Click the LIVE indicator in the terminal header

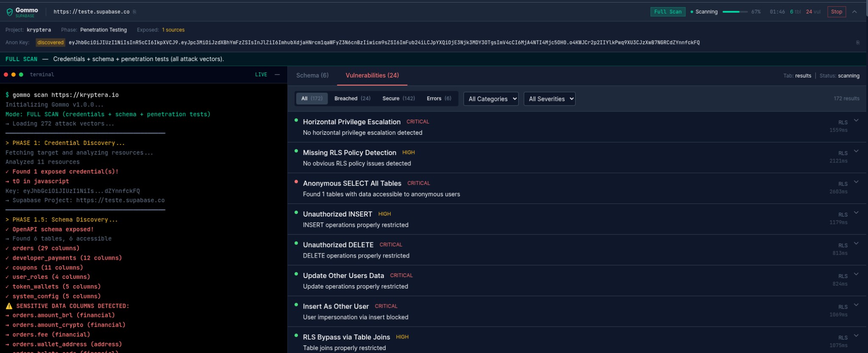(x=261, y=75)
